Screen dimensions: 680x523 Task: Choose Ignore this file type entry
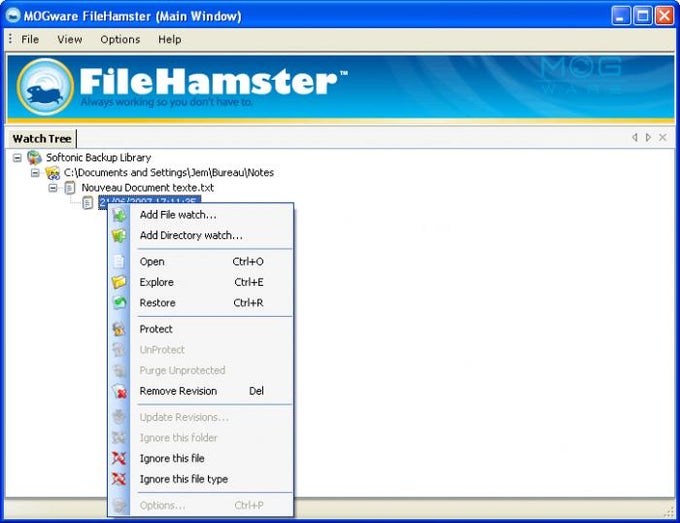click(201, 479)
